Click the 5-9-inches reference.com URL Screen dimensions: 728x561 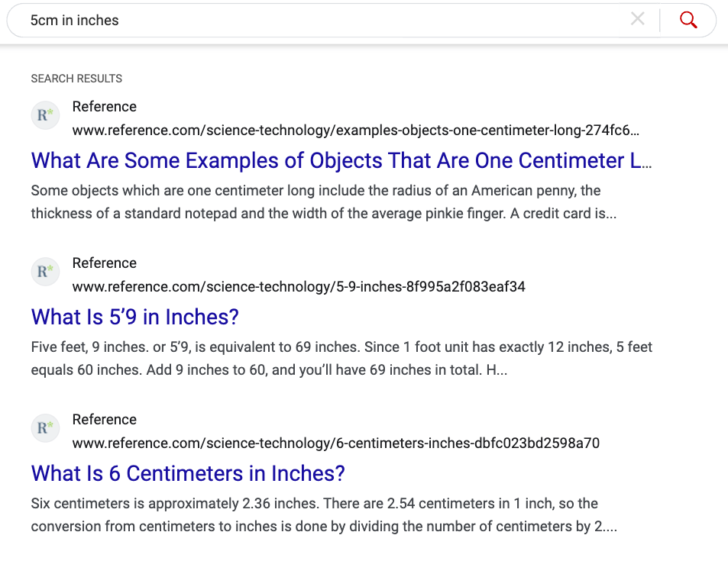(x=299, y=287)
